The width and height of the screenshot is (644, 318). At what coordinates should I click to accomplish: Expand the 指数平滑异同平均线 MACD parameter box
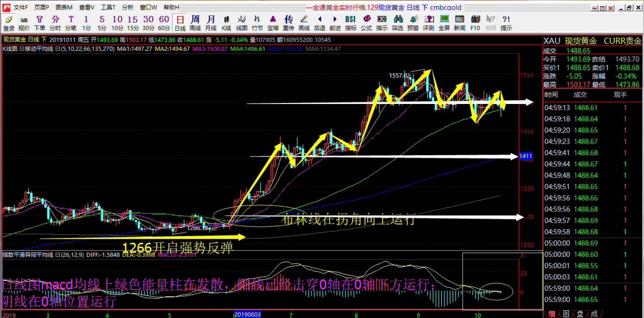(x=57, y=255)
